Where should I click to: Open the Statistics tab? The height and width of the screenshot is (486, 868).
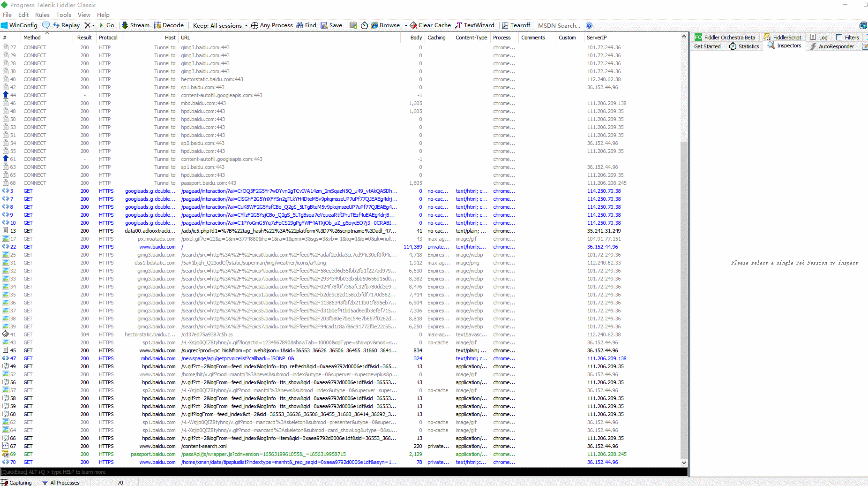click(744, 46)
